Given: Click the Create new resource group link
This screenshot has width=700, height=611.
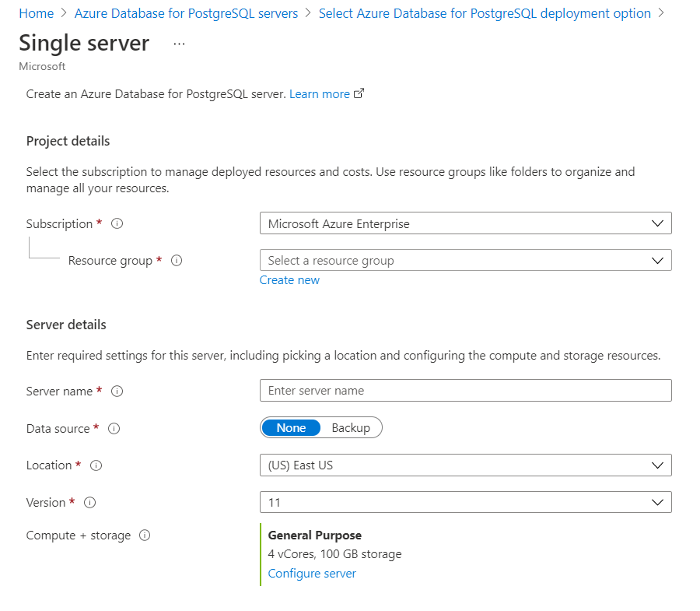Looking at the screenshot, I should click(289, 280).
